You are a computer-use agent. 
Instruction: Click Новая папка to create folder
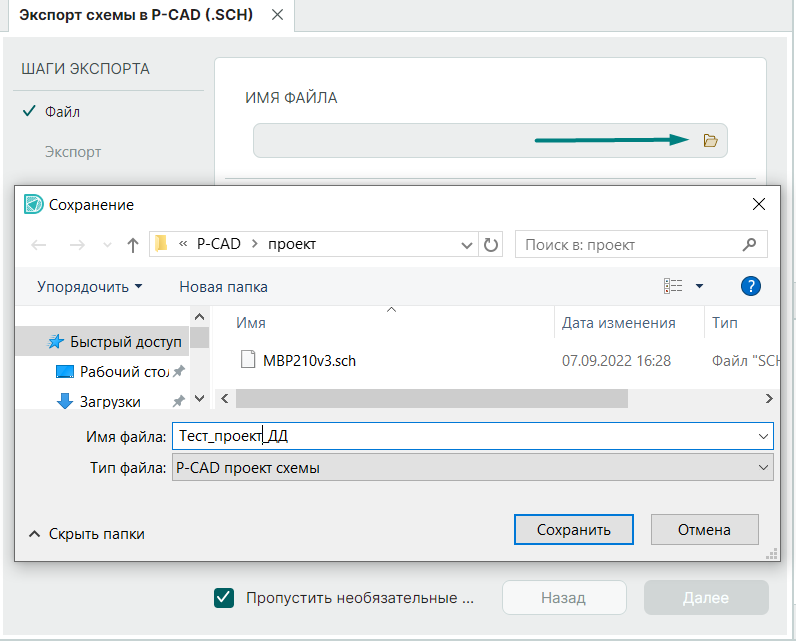tap(223, 287)
